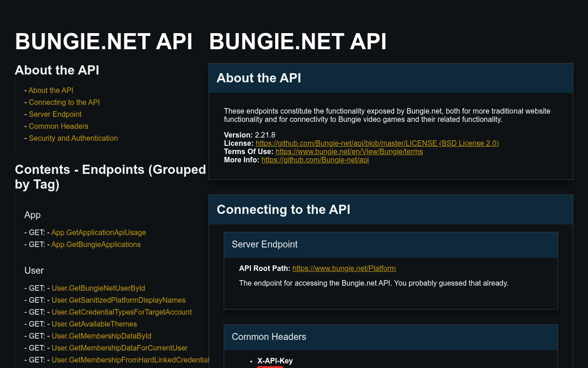The image size is (588, 368).
Task: Click the sidebar BUNGIE.NET API title
Action: (x=104, y=42)
